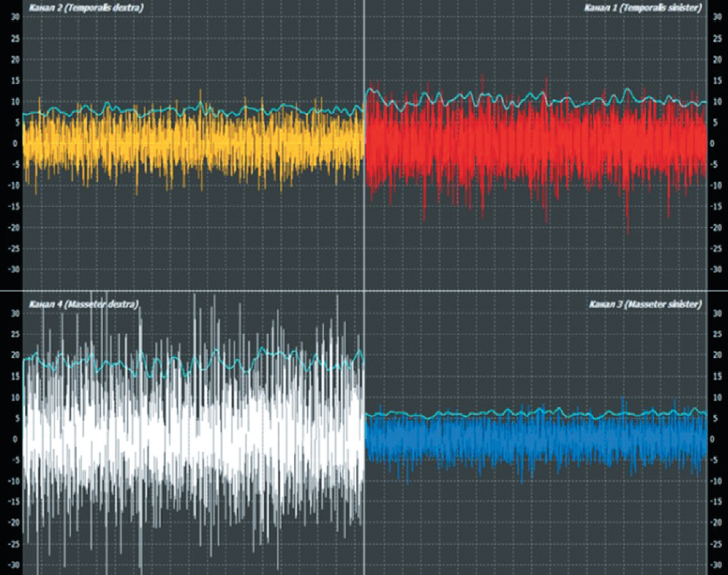Select the white Masseter dextra waveform

pyautogui.click(x=193, y=436)
